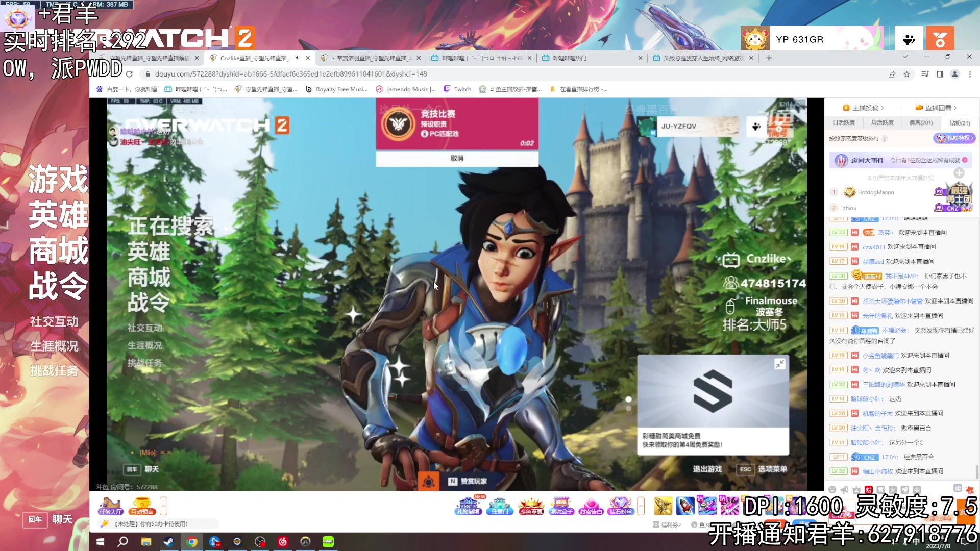
Task: Mute the Cnzlike直播 tab audio
Action: (298, 58)
